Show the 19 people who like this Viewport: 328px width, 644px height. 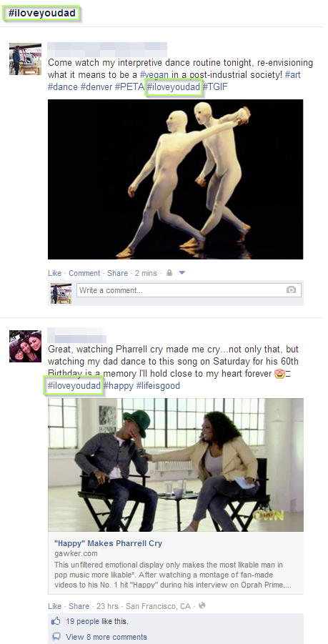coord(97,620)
